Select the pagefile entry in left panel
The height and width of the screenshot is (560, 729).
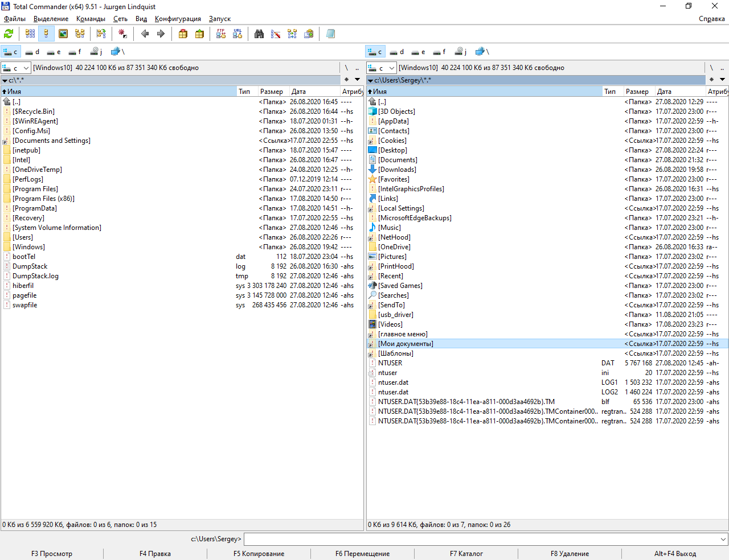pos(182,295)
